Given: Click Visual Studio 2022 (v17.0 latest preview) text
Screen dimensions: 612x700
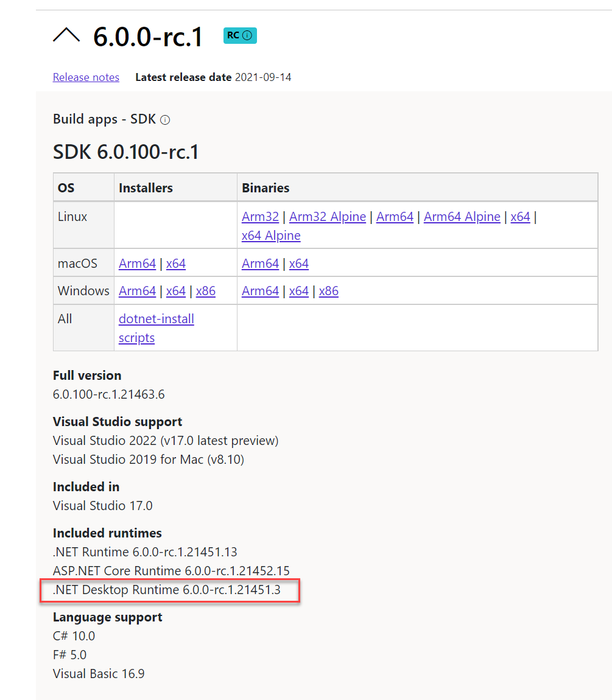Looking at the screenshot, I should tap(166, 441).
